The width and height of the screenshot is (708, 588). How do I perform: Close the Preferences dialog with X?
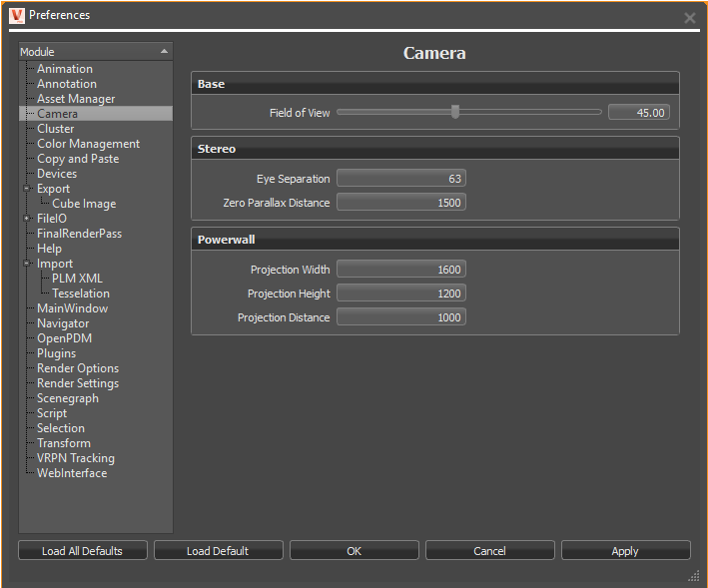(x=689, y=18)
